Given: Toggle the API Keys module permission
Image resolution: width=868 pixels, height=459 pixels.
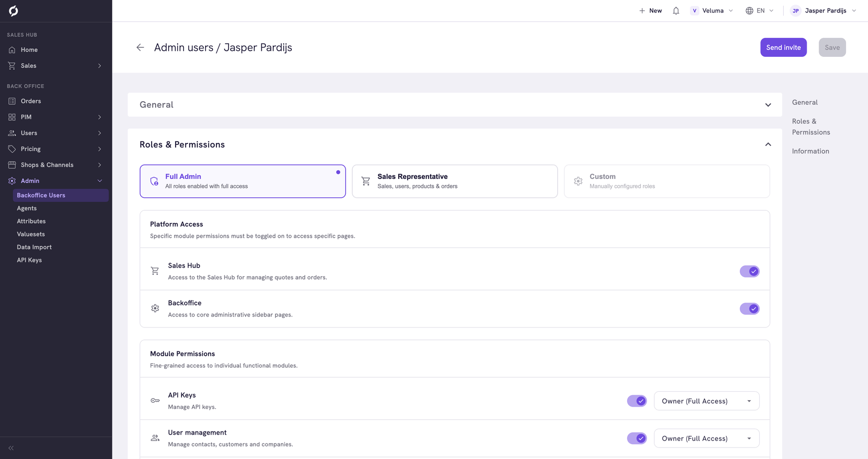Looking at the screenshot, I should pyautogui.click(x=637, y=401).
